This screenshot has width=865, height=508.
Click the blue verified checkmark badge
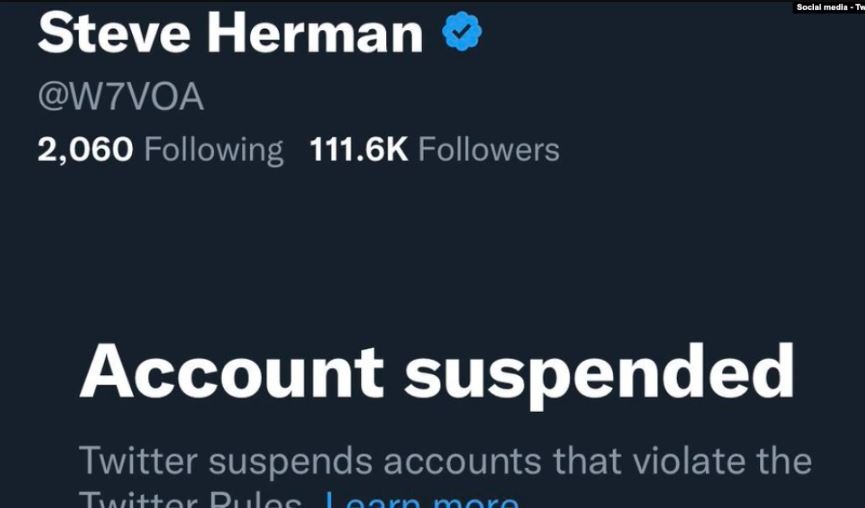coord(462,33)
